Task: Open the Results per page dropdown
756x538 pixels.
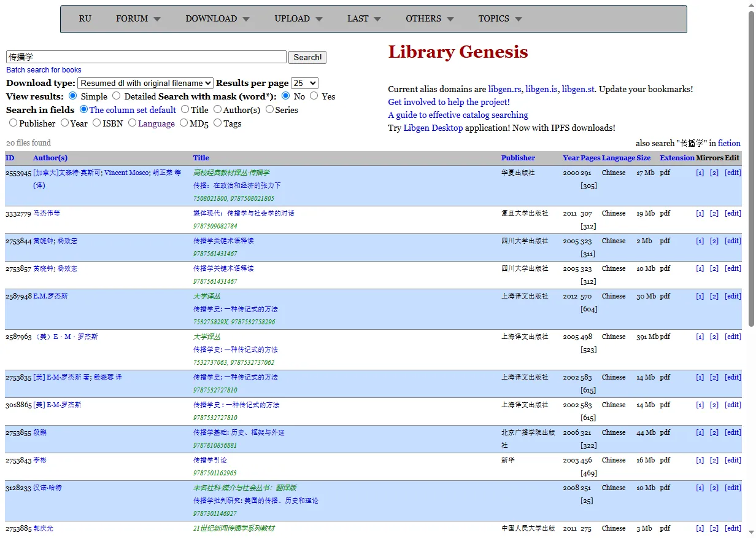Action: pos(304,83)
